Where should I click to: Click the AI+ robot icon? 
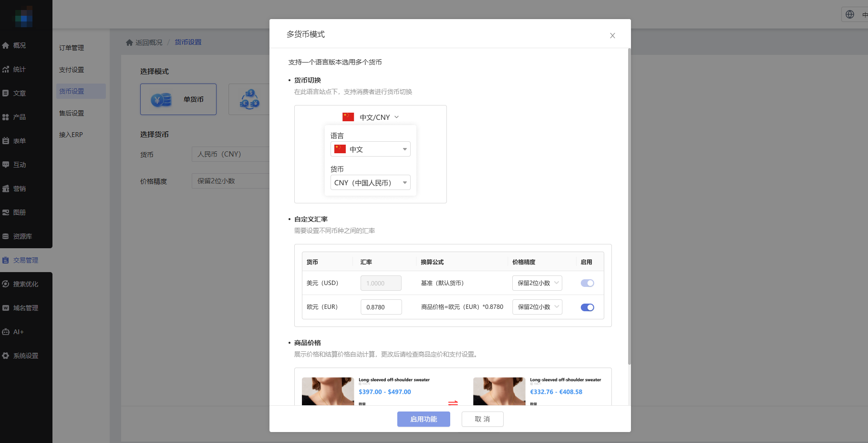(6, 332)
